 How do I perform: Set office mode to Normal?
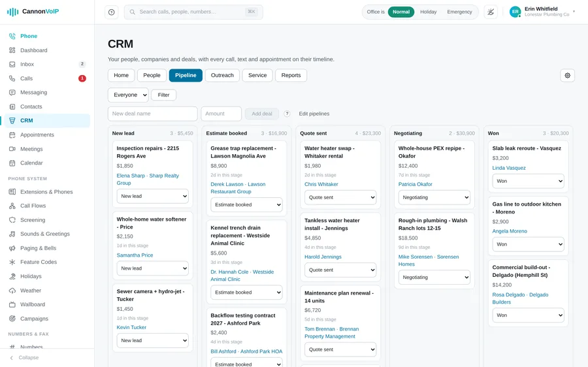coord(401,12)
